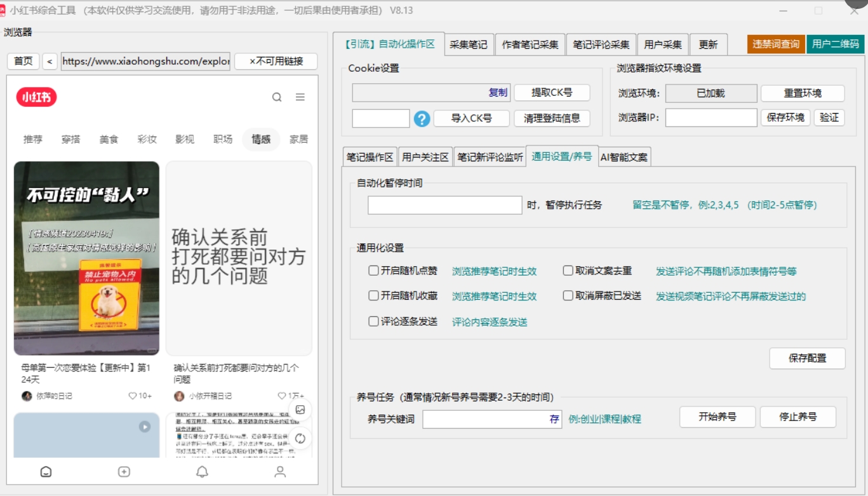Open the AI智能文案 tab

(624, 157)
